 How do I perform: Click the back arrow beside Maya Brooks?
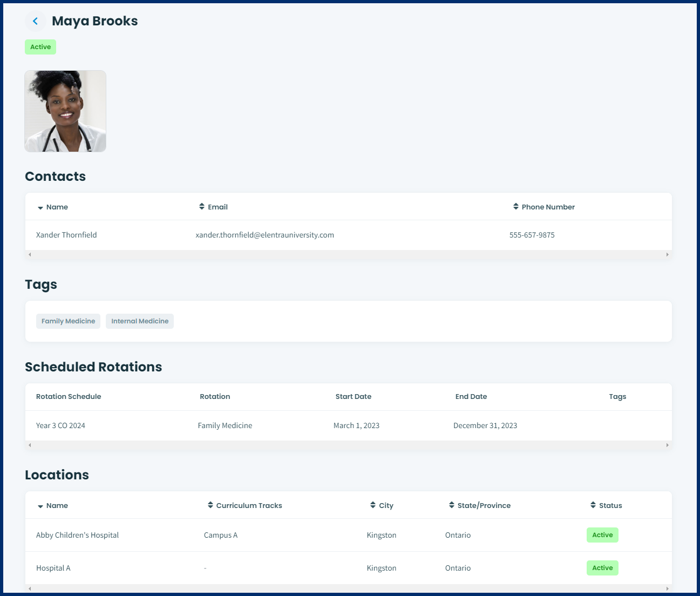click(35, 21)
